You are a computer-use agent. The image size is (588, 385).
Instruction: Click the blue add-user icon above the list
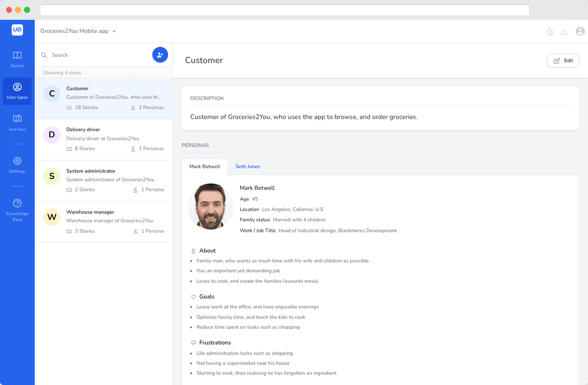coord(160,54)
